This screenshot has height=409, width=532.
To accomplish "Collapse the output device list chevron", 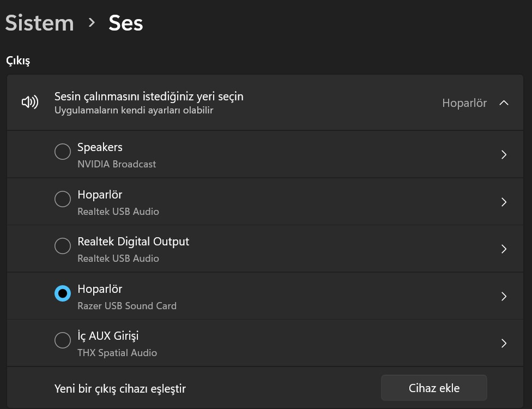I will pos(504,103).
